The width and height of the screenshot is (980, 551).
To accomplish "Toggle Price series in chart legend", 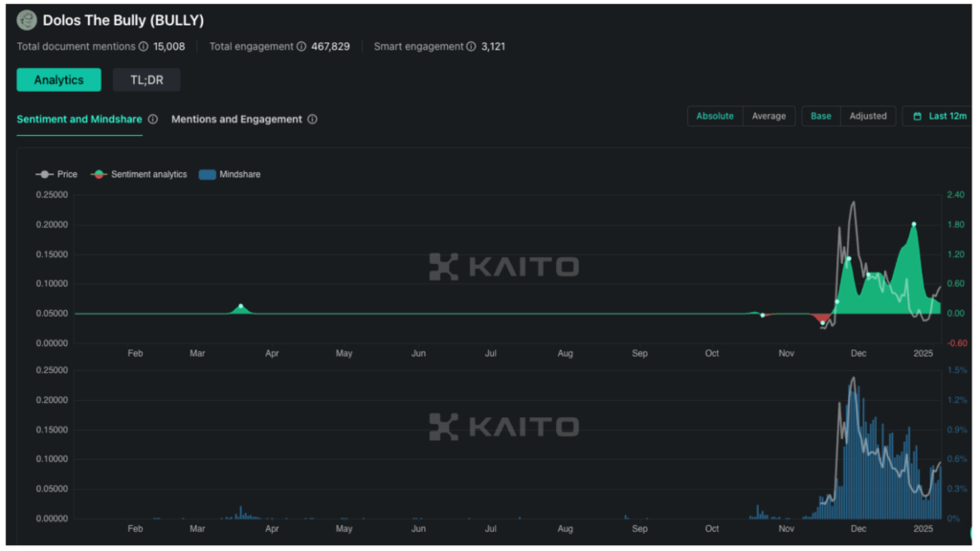I will click(56, 174).
